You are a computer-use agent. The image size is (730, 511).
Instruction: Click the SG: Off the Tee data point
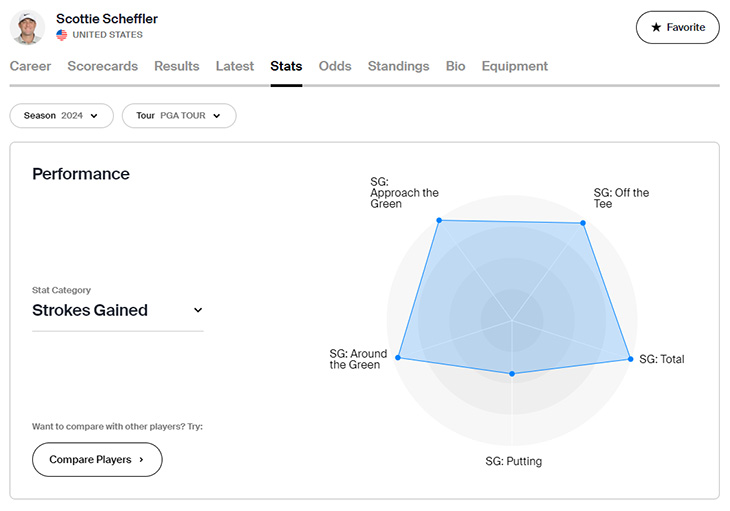point(583,223)
